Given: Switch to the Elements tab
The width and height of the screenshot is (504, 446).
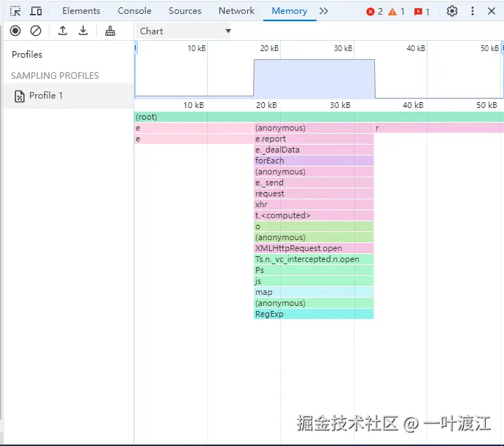Looking at the screenshot, I should click(81, 11).
